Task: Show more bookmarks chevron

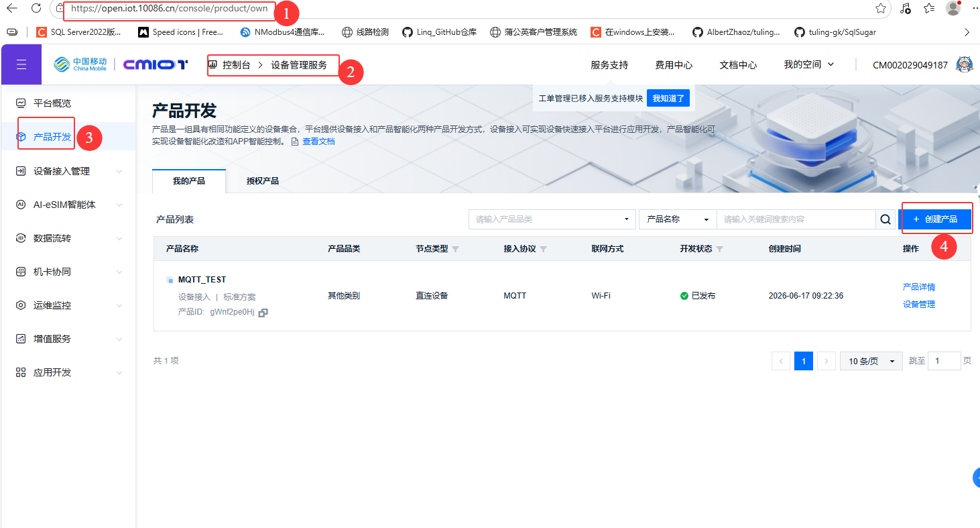Action: [x=967, y=32]
